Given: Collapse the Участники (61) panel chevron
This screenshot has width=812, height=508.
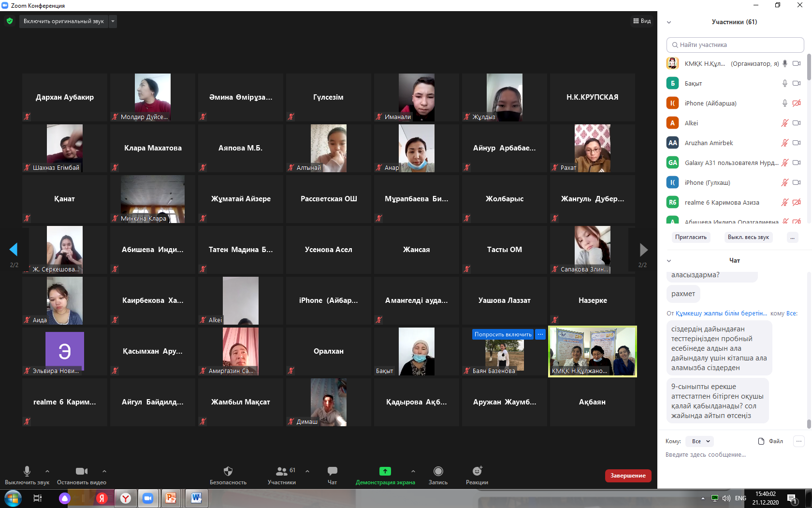Looking at the screenshot, I should tap(669, 22).
